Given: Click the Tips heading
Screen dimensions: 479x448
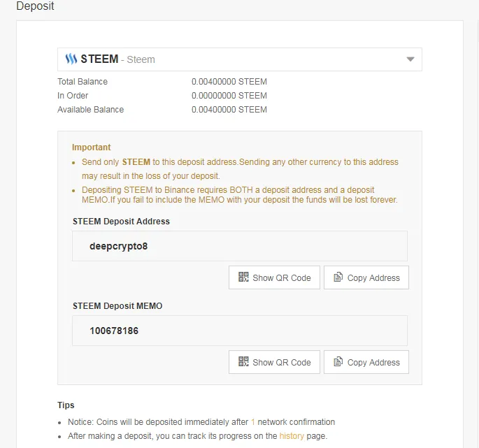Looking at the screenshot, I should click(x=66, y=405).
